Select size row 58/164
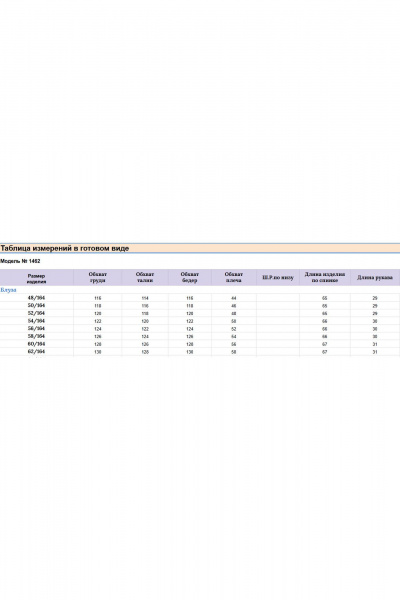 tap(200, 336)
